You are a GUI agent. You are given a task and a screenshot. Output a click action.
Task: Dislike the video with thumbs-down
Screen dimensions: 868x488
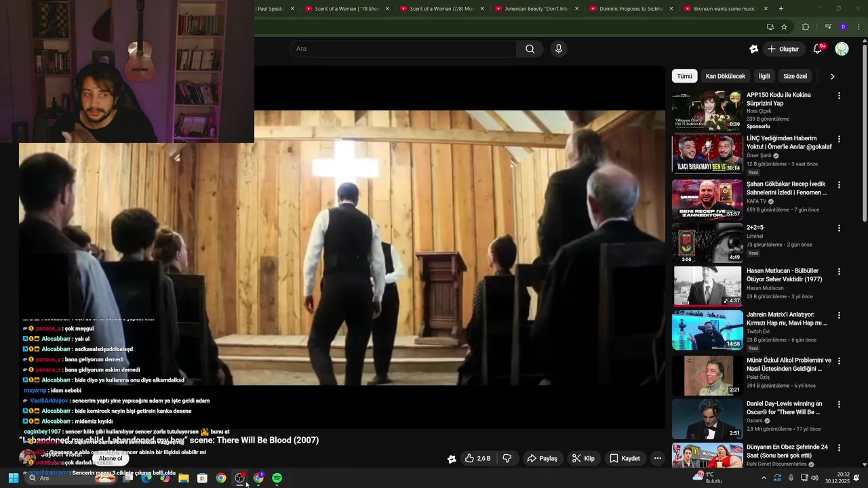pyautogui.click(x=507, y=459)
